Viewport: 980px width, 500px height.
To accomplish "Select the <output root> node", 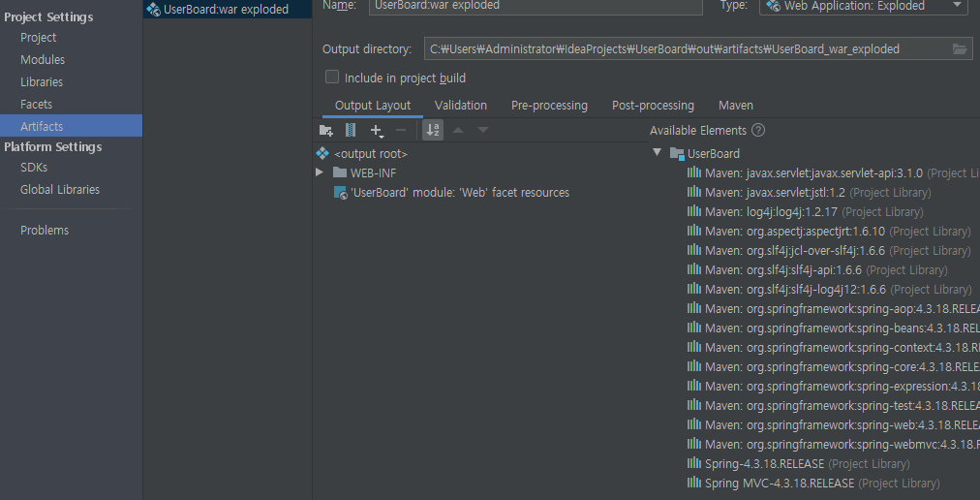I will pos(371,153).
